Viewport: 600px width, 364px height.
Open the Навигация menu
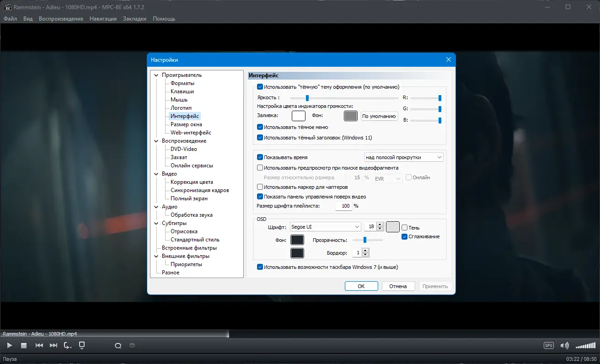(103, 19)
